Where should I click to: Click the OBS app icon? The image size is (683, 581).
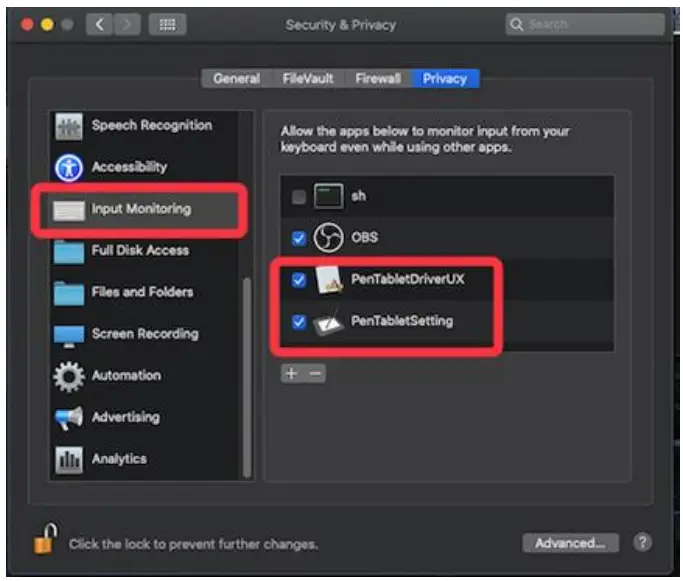(328, 237)
